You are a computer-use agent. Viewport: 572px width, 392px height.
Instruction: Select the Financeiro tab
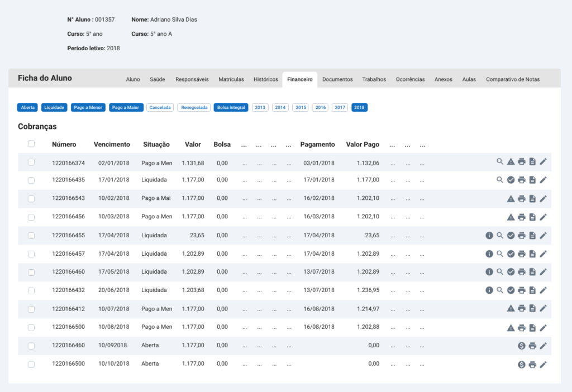tap(300, 79)
